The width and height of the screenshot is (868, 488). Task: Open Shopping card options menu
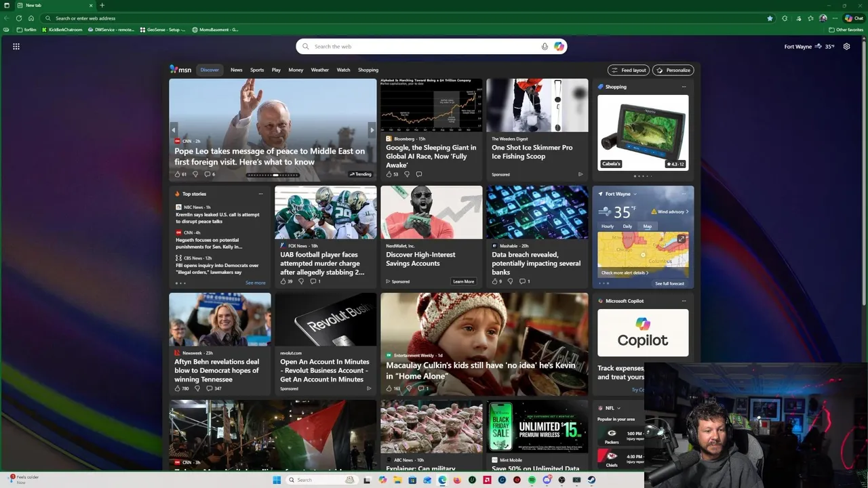point(684,87)
